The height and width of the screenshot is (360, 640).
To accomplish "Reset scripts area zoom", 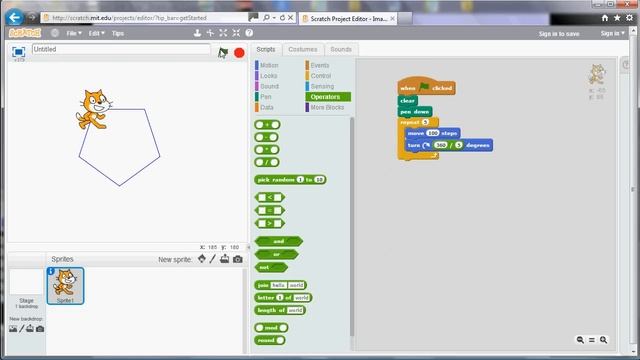I will 592,340.
